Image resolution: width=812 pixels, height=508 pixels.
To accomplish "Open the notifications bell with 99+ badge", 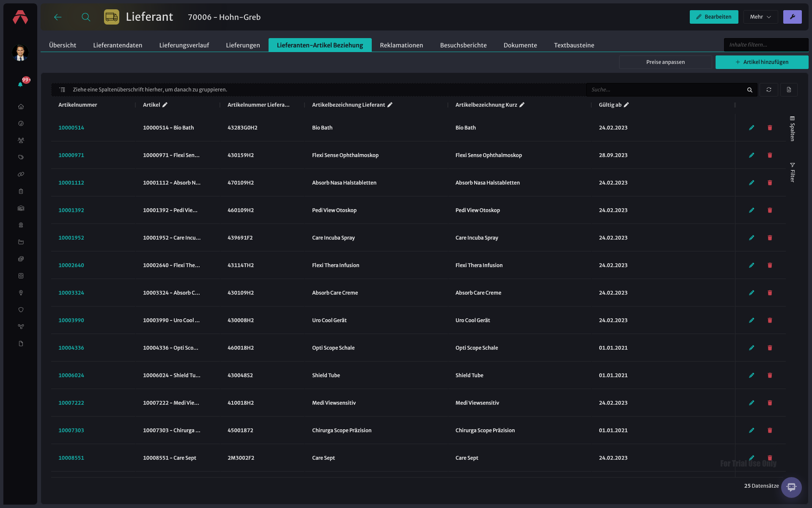I will coord(20,84).
